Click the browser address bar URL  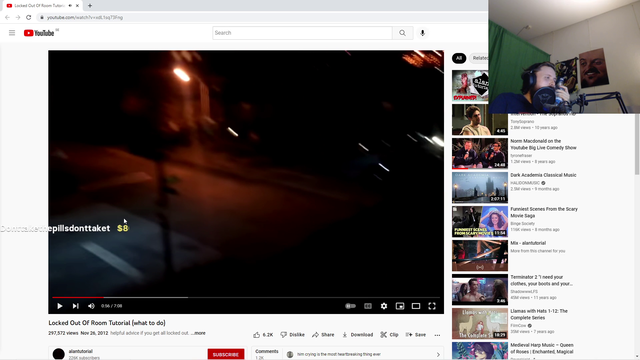(x=84, y=18)
